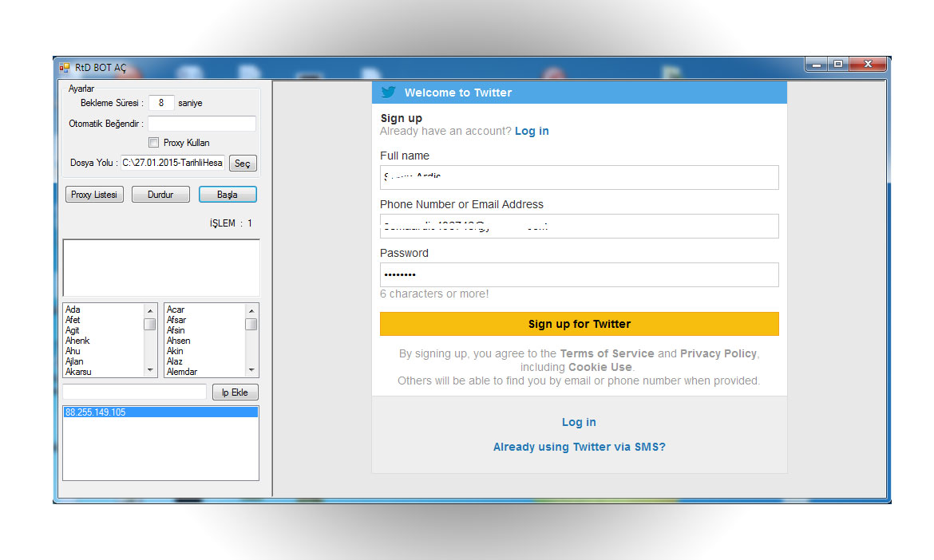934x560 pixels.
Task: Click the Log in link below the form
Action: point(579,422)
